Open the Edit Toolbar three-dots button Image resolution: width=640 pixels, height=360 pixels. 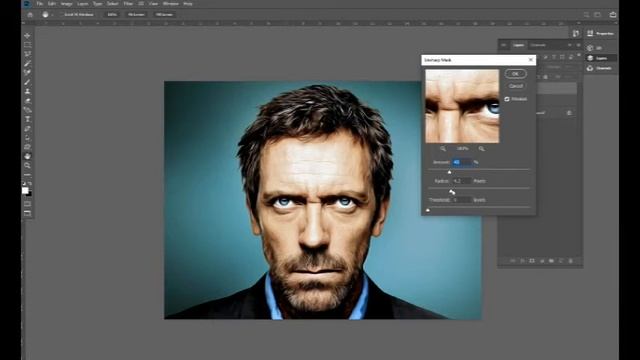click(27, 175)
